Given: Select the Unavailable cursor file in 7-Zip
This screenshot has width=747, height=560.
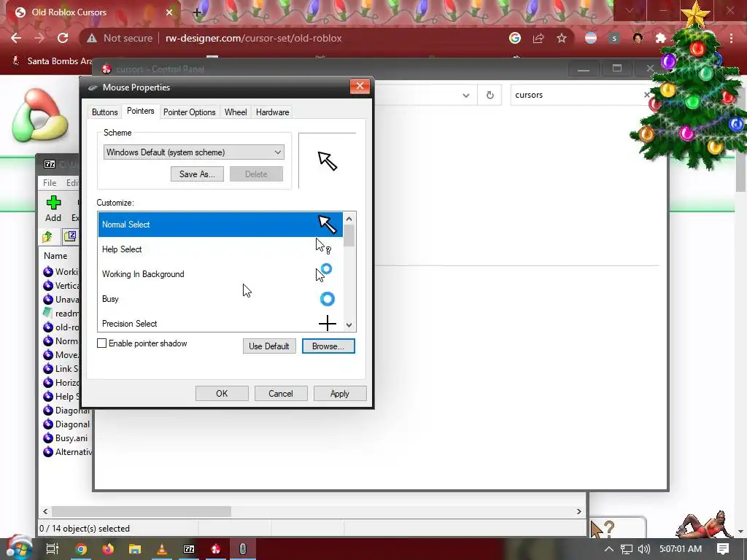Looking at the screenshot, I should (61, 300).
